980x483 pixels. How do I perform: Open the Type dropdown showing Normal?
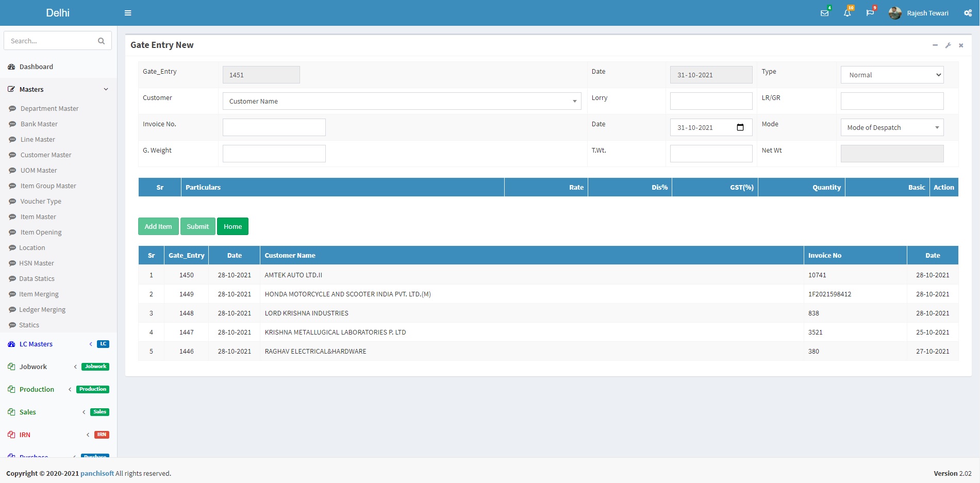[892, 75]
